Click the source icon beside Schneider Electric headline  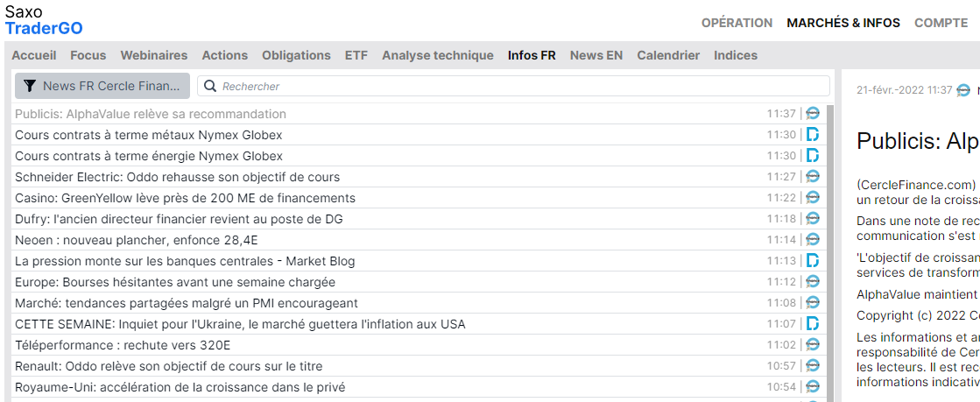(813, 177)
